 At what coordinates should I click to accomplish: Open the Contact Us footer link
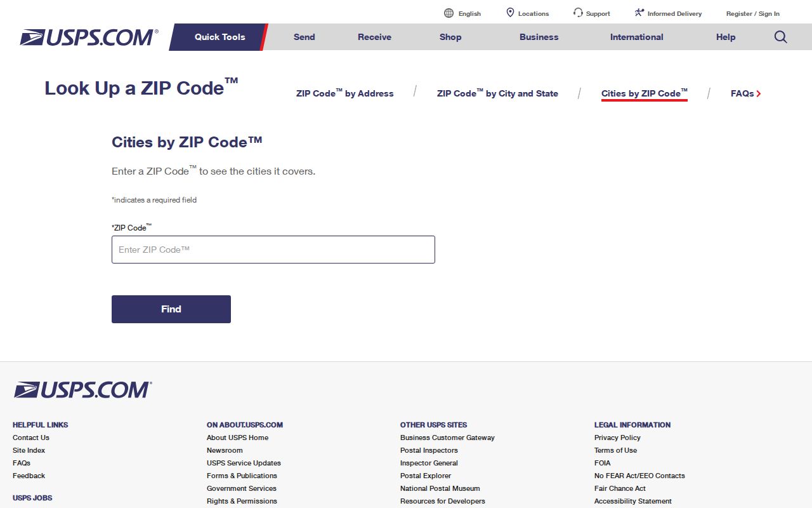(31, 438)
